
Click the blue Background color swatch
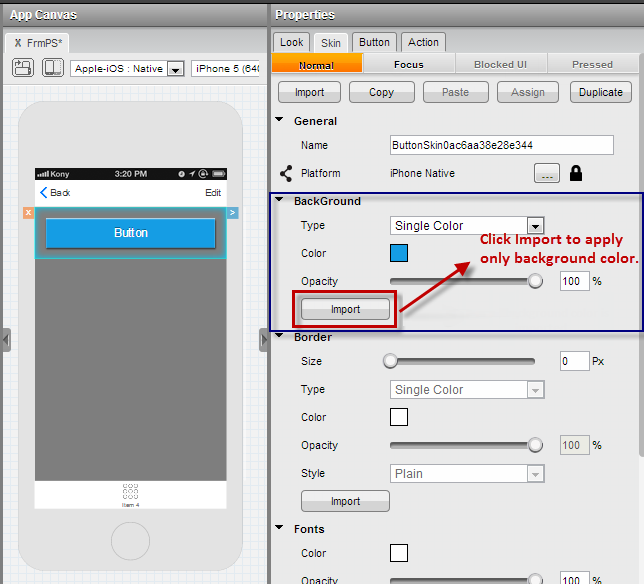pos(398,253)
